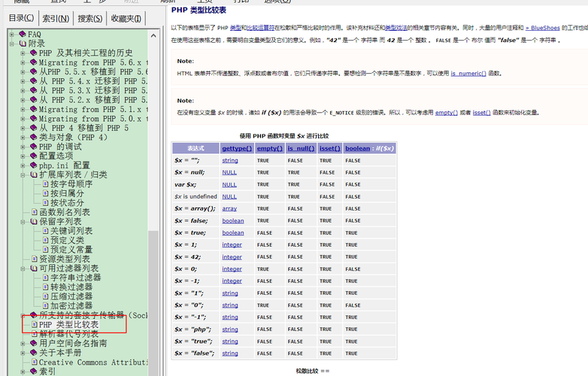The image size is (588, 376).
Task: Click the page icon beside 预定义类
Action: [45, 241]
